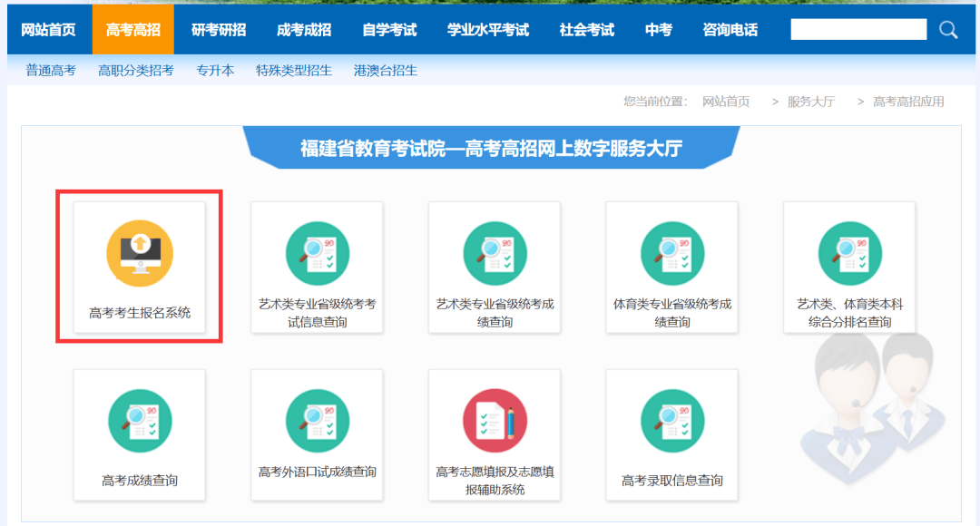Click the 普通高考 sub-navigation link
980x526 pixels.
click(51, 70)
